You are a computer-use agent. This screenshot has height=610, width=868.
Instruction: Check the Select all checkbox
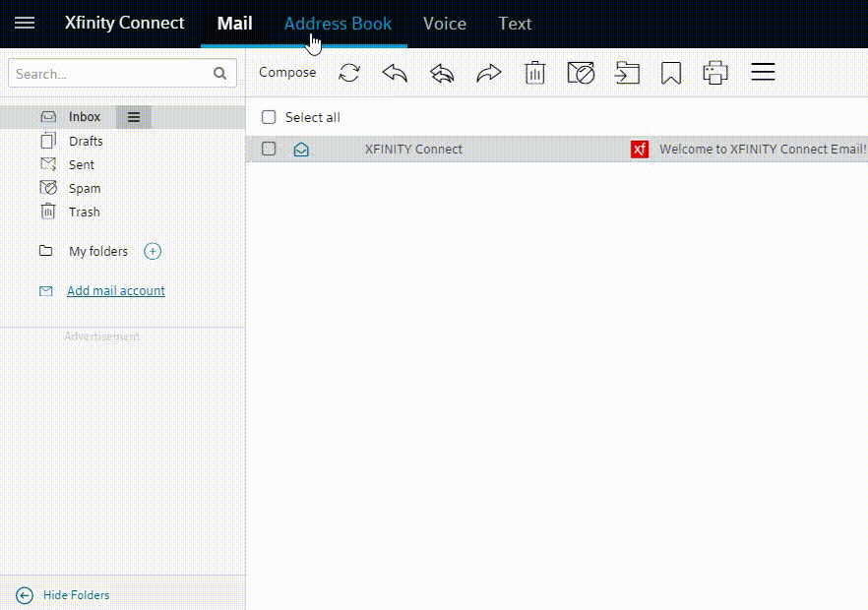(x=269, y=117)
